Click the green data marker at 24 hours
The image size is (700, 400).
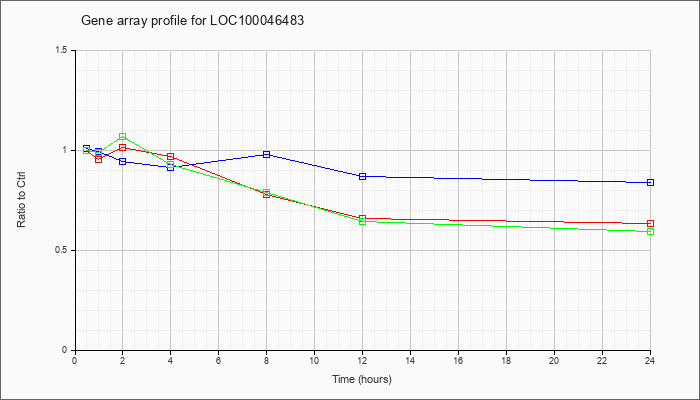(650, 231)
